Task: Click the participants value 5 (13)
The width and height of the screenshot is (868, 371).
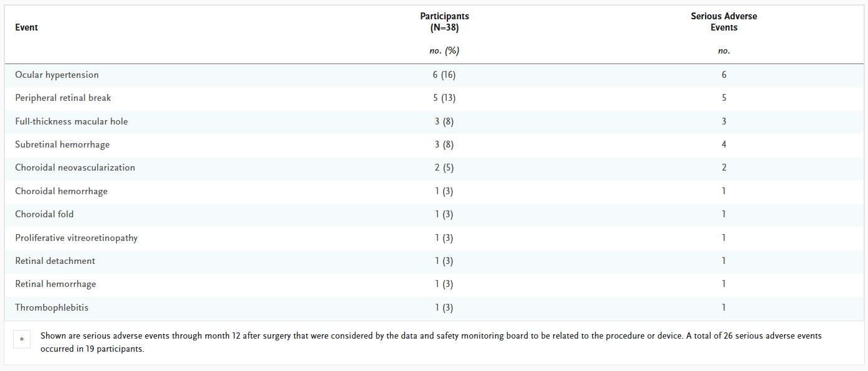Action: coord(444,98)
